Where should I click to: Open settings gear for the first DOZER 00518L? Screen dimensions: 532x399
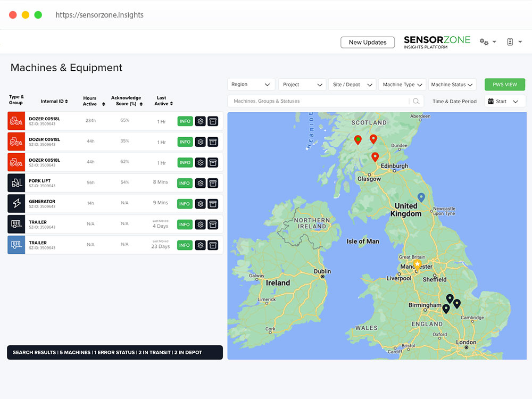200,121
